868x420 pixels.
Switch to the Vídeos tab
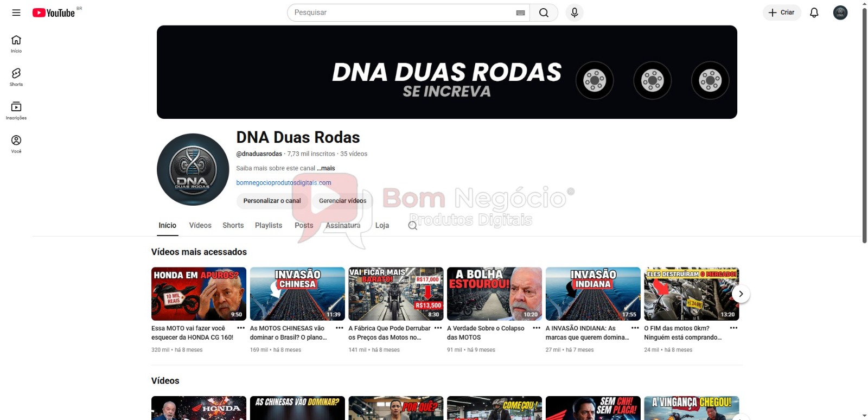click(x=200, y=225)
